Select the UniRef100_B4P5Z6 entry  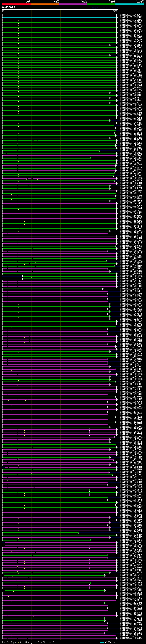[x=131, y=608]
